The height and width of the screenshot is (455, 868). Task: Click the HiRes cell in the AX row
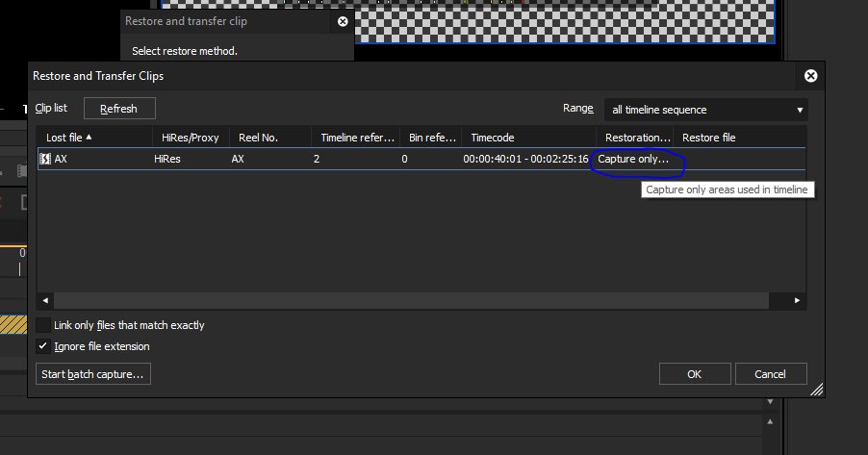[x=167, y=159]
